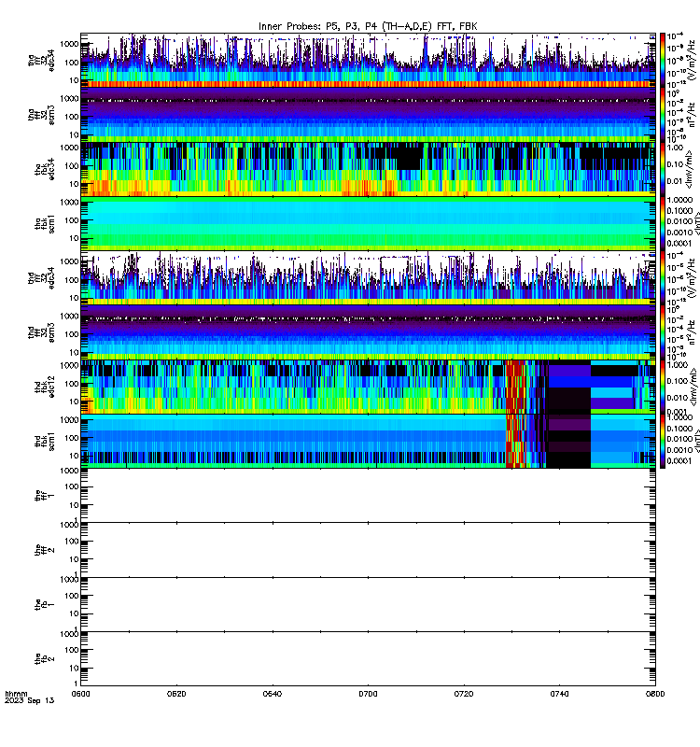Click the thd fbk edc12 |mV/m| color bar

point(662,388)
